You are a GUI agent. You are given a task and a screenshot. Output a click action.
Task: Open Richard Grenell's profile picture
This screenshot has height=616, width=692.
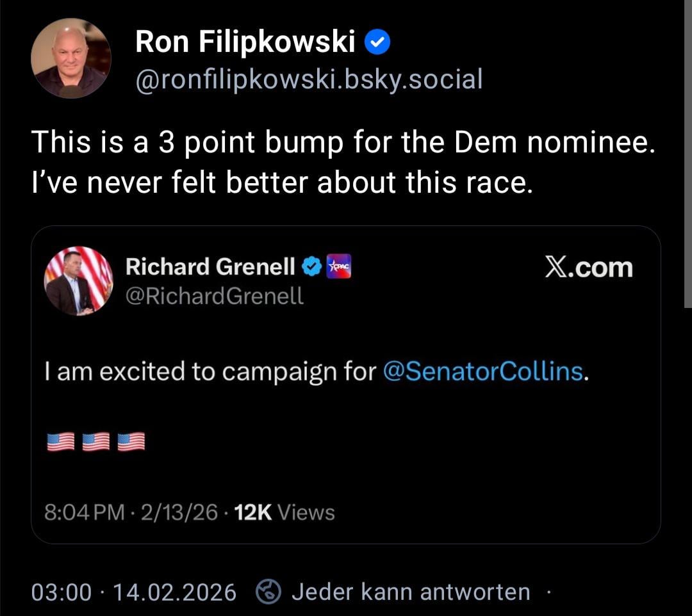coord(78,280)
